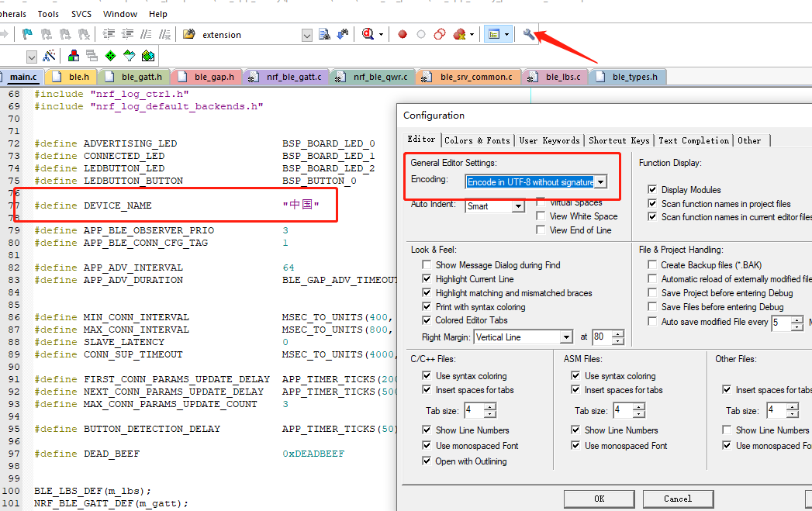
Task: Start incremental find icon
Action: coord(343,35)
